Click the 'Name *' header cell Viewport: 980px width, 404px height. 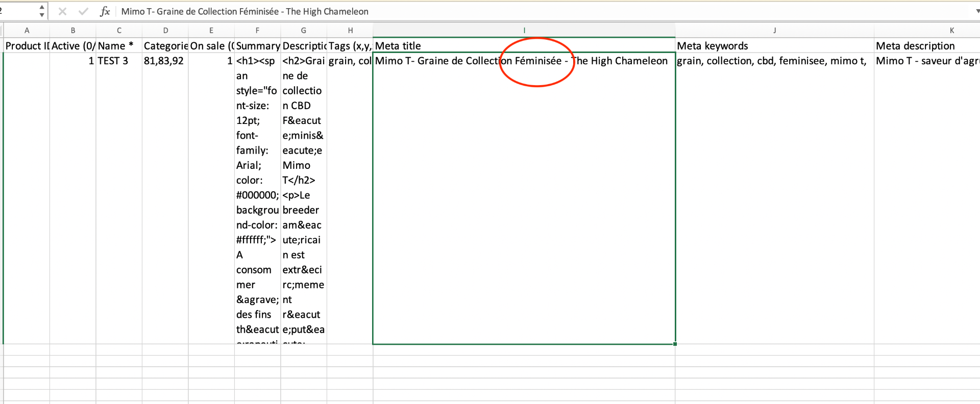click(119, 45)
